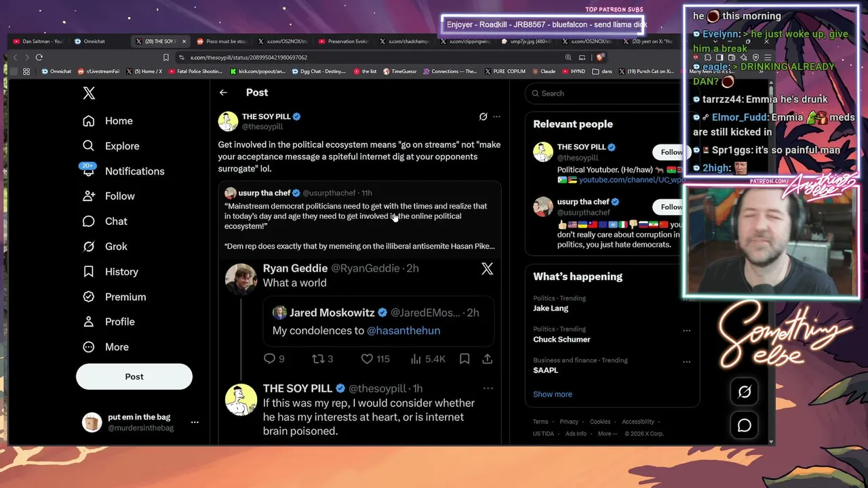
Task: Switch to the Pisco must be stopped tab
Action: coord(222,41)
